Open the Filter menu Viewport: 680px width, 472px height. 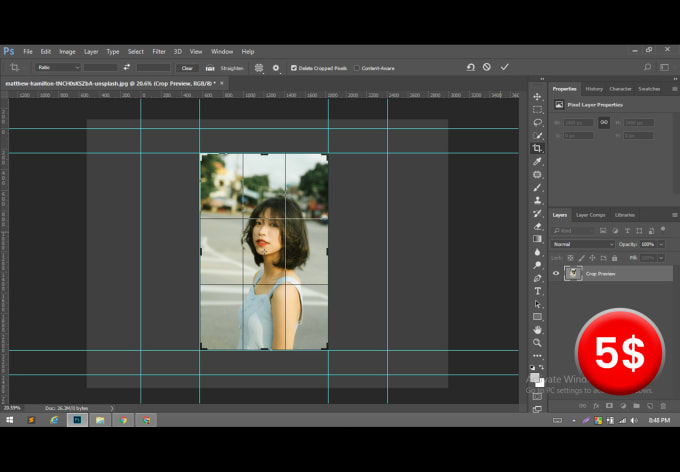(x=159, y=52)
